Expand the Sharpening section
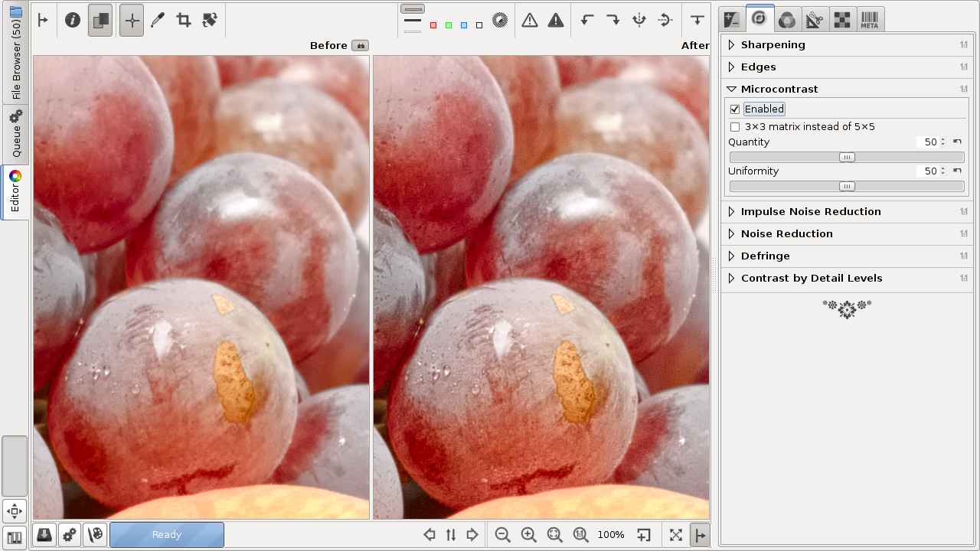Screen dimensions: 980x551 tap(773, 45)
